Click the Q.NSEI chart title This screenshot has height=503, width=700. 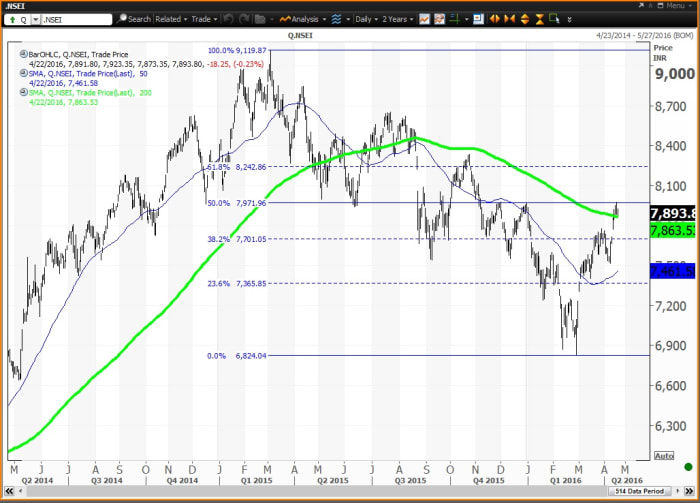[x=300, y=35]
